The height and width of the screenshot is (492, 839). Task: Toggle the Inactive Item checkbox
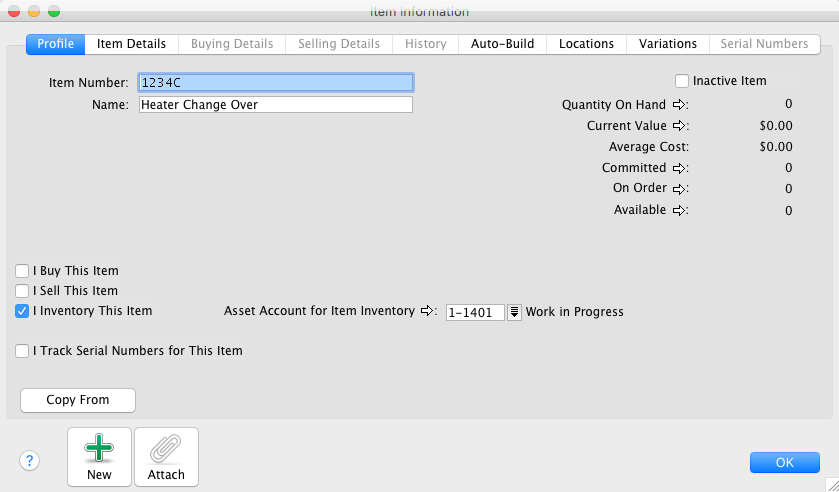click(x=682, y=81)
